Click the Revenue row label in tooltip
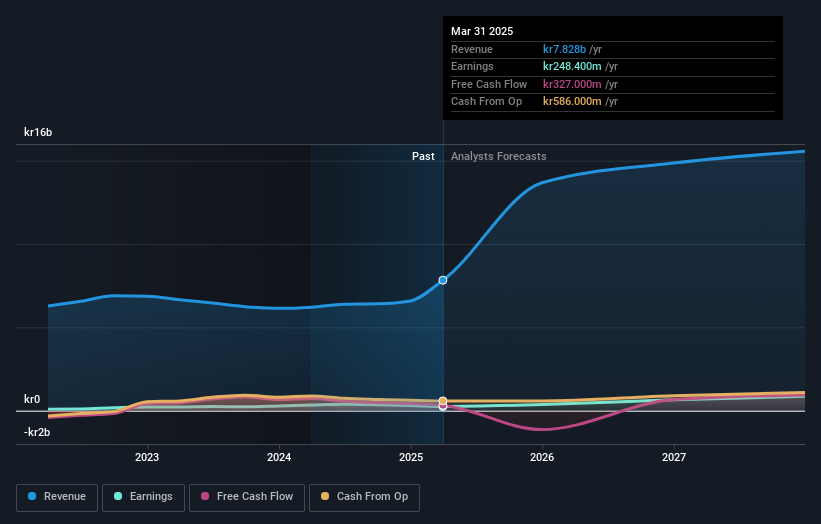 point(472,49)
